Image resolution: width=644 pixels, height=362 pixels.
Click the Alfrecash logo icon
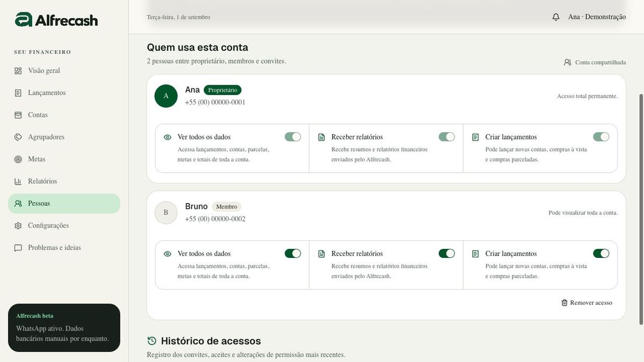pos(24,20)
